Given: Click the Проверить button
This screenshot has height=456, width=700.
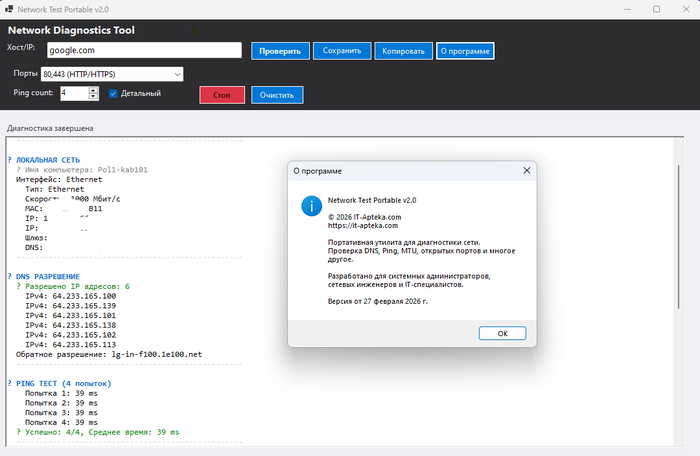Looking at the screenshot, I should click(280, 50).
